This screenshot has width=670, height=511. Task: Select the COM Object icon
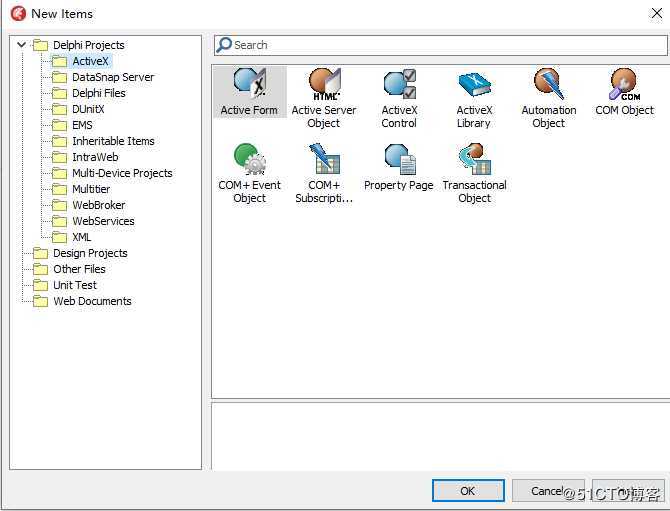pos(624,83)
